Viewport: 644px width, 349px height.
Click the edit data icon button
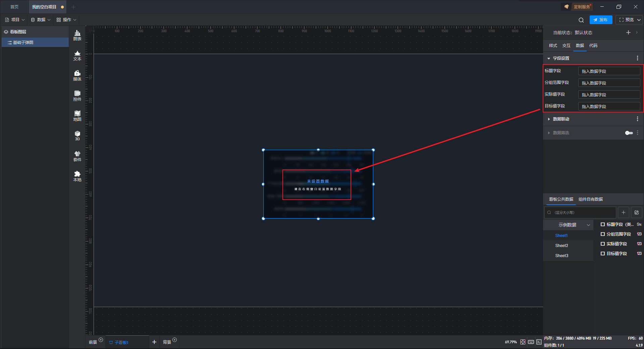tap(637, 212)
